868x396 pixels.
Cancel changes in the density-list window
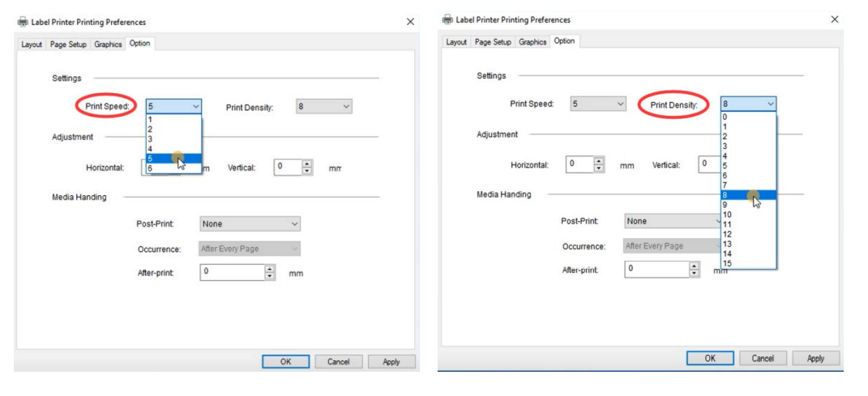763,359
